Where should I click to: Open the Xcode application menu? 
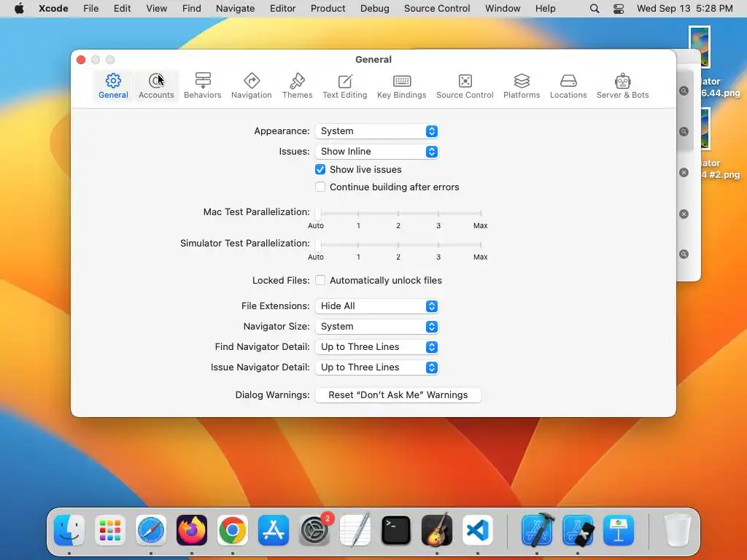(53, 9)
